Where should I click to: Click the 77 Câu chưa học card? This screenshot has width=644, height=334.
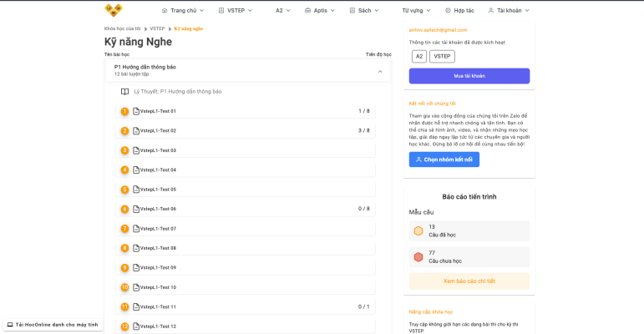click(x=469, y=257)
